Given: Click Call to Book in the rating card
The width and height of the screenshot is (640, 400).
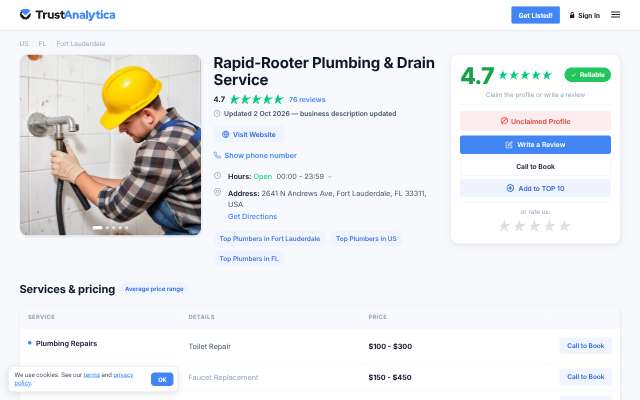Looking at the screenshot, I should [x=535, y=167].
